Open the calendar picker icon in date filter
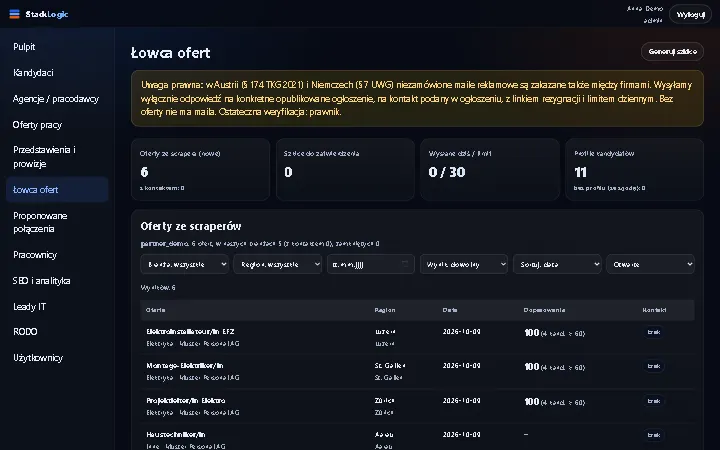Screen dimensions: 720x450 click(x=405, y=264)
